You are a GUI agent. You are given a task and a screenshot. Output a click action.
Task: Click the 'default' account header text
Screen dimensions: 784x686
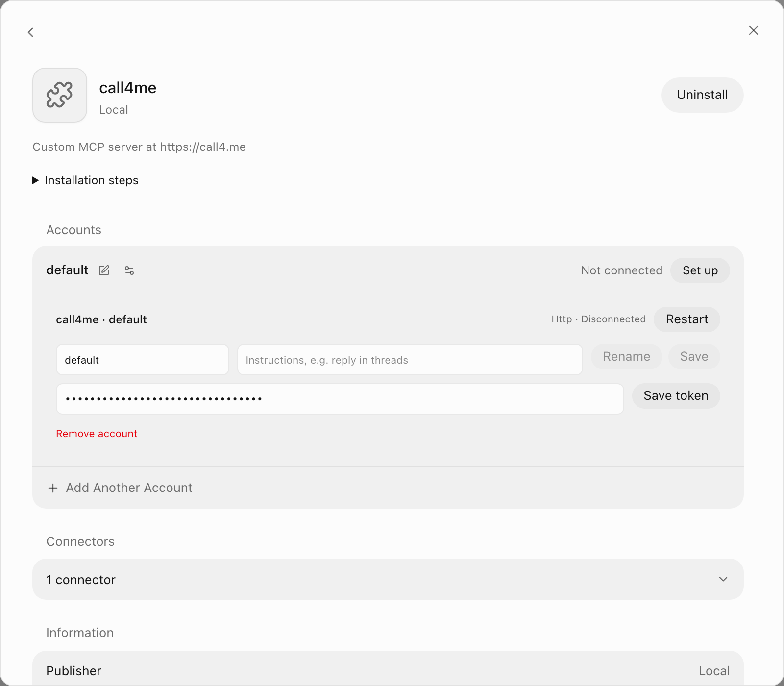click(x=67, y=270)
